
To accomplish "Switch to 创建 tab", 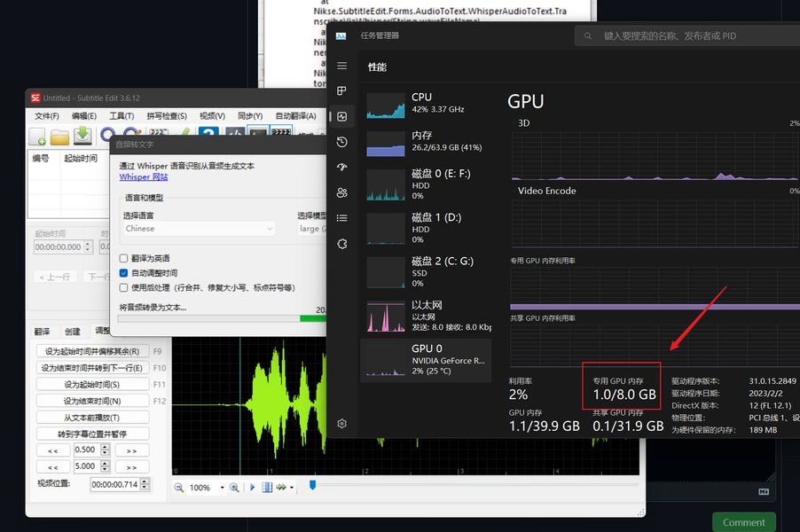I will 73,332.
